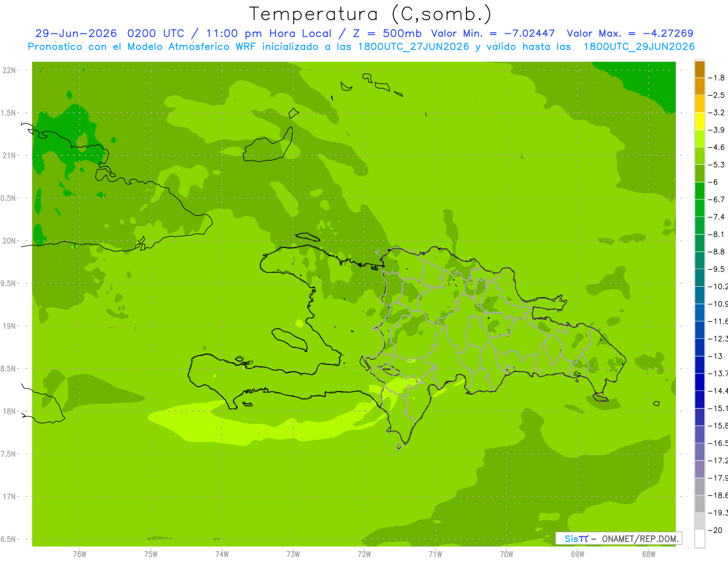Click the purple swatch between -17.2 and -17.9
This screenshot has width=728, height=562.
[699, 469]
